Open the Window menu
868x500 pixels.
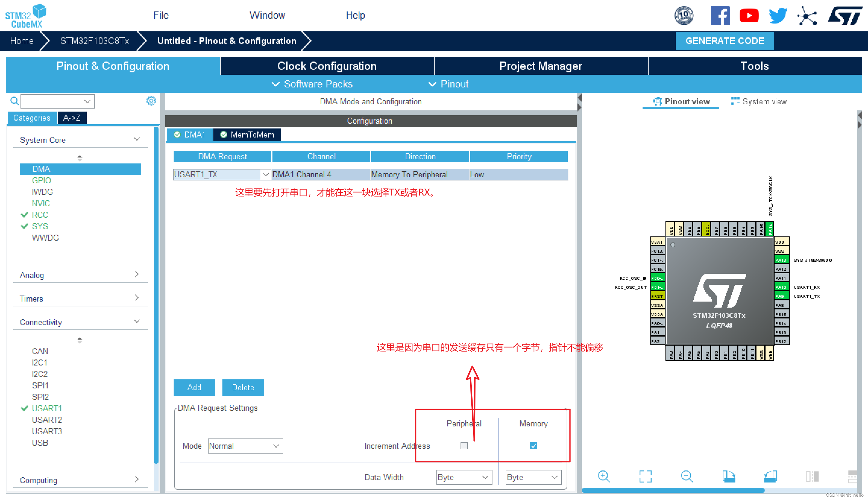tap(267, 15)
